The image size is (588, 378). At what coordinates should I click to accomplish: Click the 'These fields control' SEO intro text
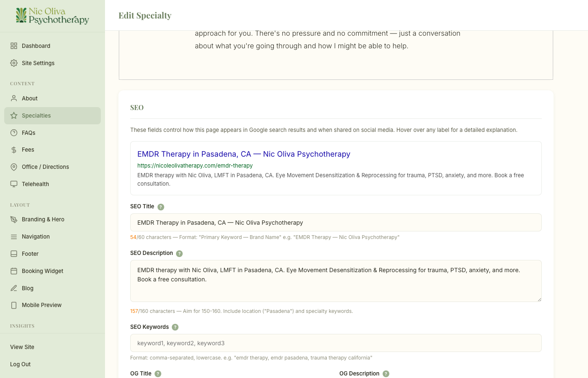click(x=324, y=130)
